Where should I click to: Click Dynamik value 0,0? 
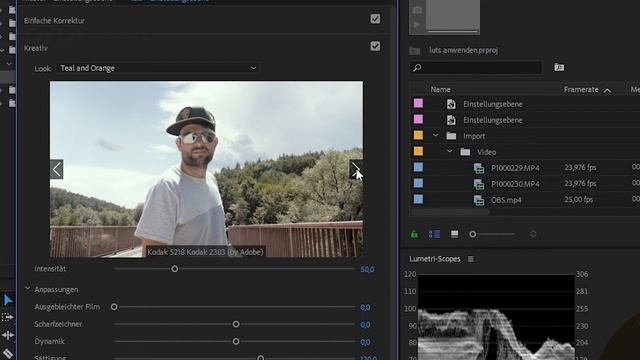(x=365, y=342)
